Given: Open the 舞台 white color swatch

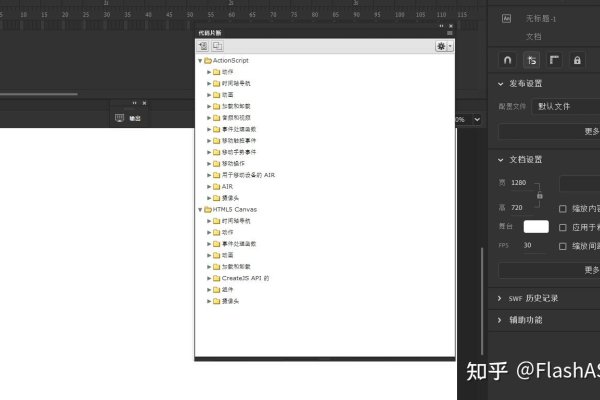Looking at the screenshot, I should (x=536, y=226).
